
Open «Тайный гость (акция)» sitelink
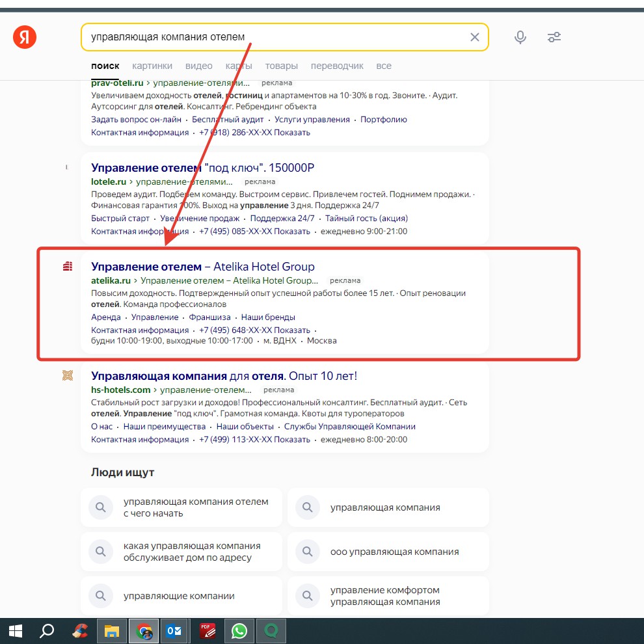(366, 219)
